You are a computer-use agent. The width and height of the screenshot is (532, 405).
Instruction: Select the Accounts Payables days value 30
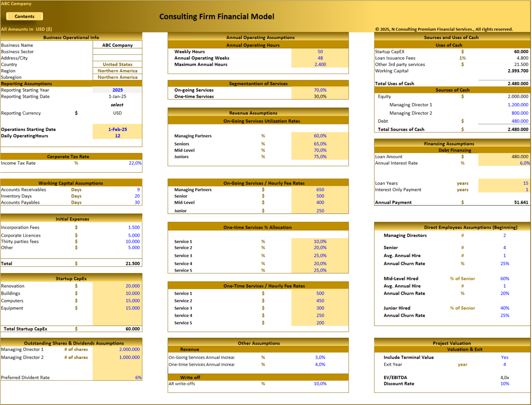[137, 202]
